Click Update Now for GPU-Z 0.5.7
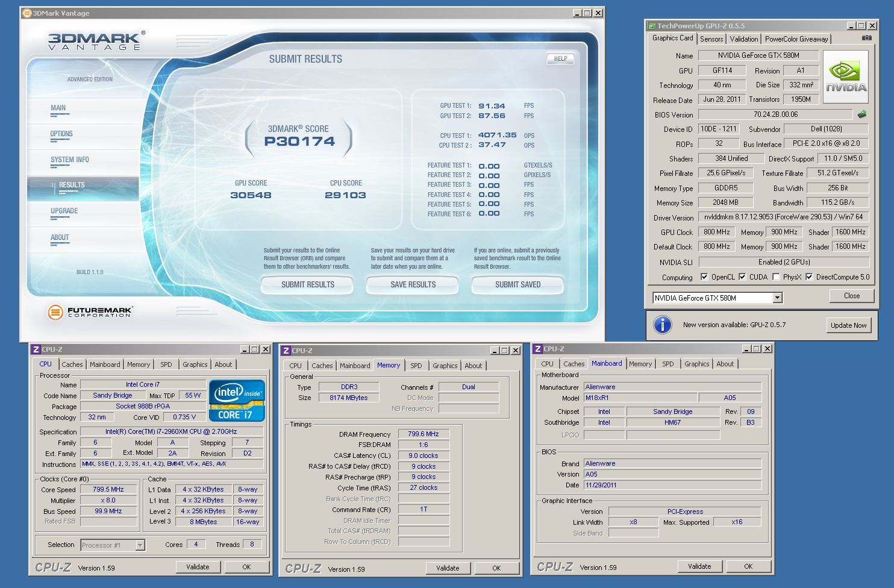 848,325
